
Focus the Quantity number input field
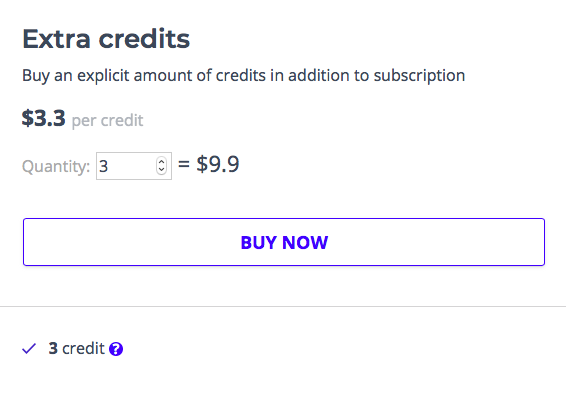[134, 166]
